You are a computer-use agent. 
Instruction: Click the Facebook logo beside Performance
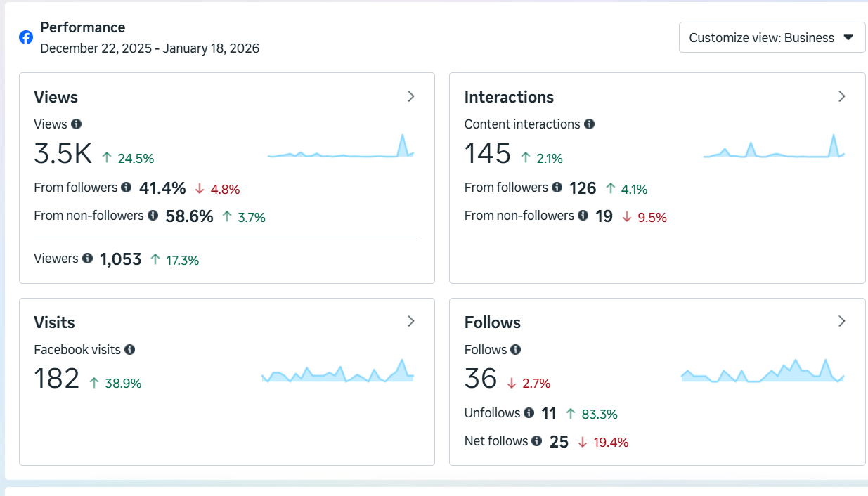pyautogui.click(x=26, y=37)
